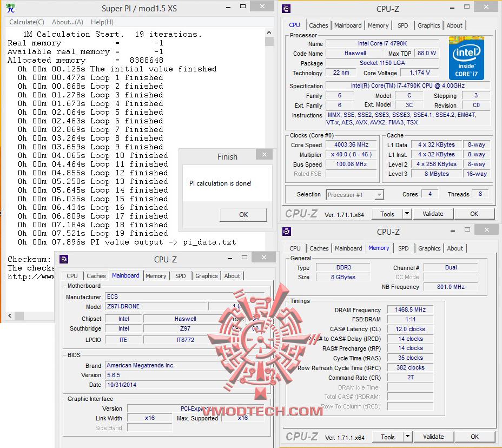This screenshot has height=448, width=502.
Task: Click the Intel Core i7 logo badge
Action: [466, 58]
